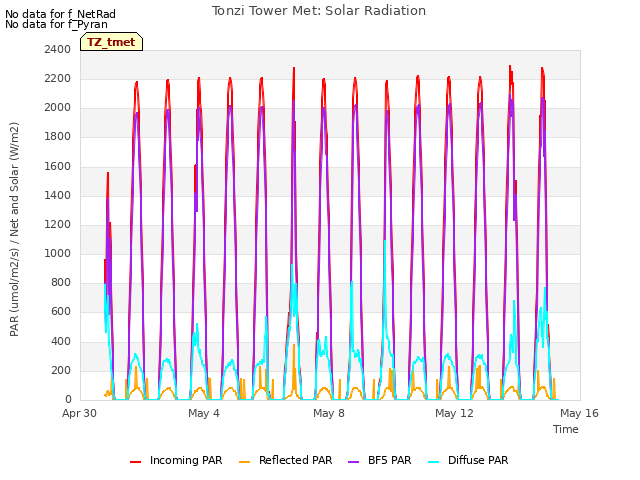Click the BF5 PAR legend entry
This screenshot has width=640, height=480.
380,460
